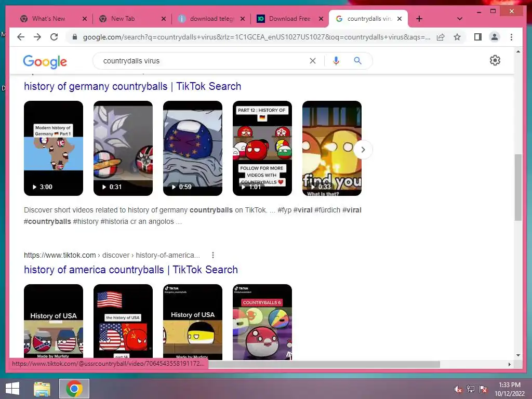Share this page from address bar
Viewport: 532px width, 399px height.
pyautogui.click(x=441, y=37)
